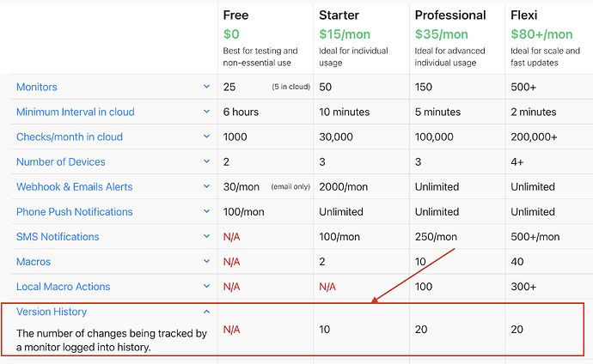Screen dimensions: 593x364
Task: Expand the Local Macro Actions chevron
Action: 206,287
